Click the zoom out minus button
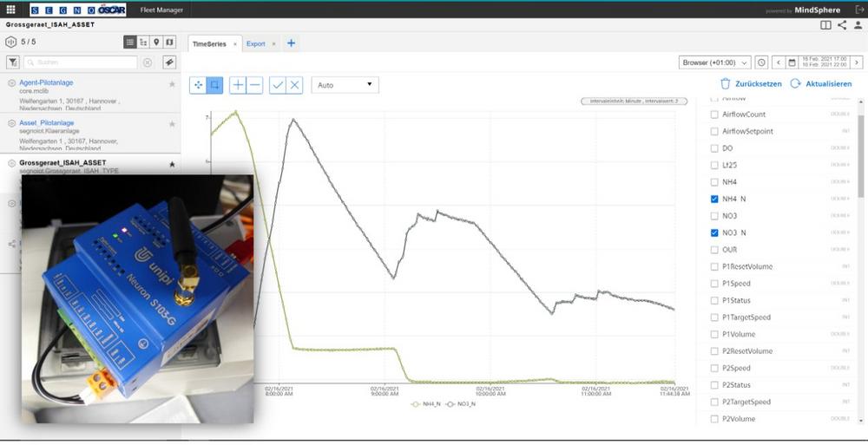The width and height of the screenshot is (868, 445). [x=254, y=85]
